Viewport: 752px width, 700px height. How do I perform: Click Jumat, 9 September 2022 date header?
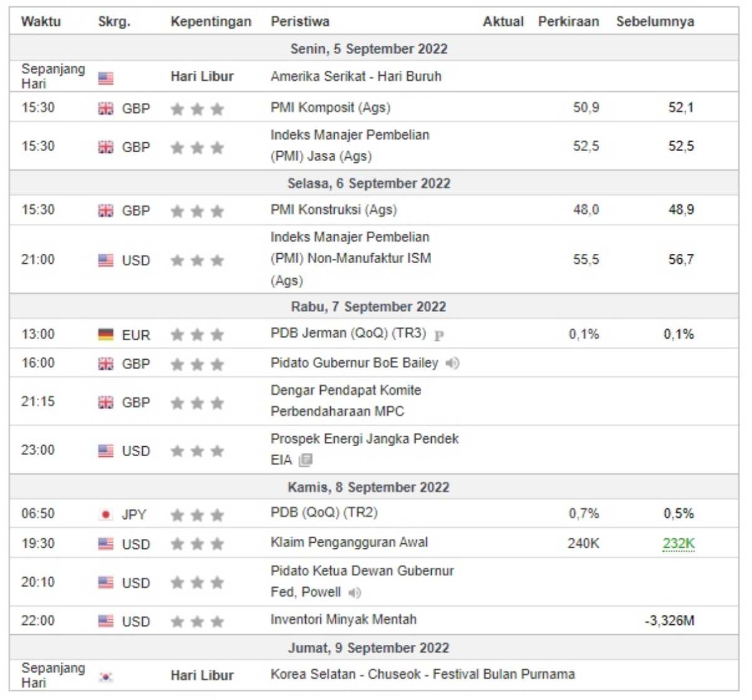pyautogui.click(x=368, y=648)
